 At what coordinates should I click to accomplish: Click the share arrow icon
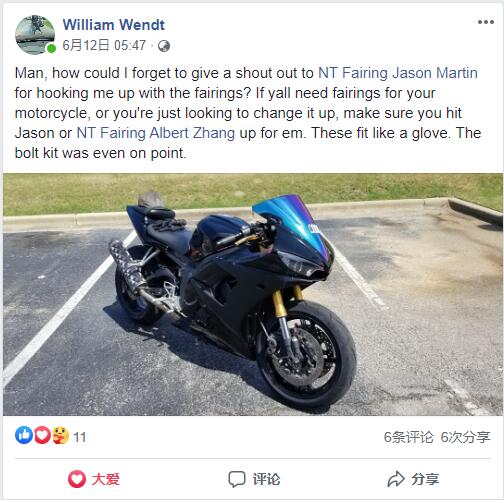[x=396, y=479]
